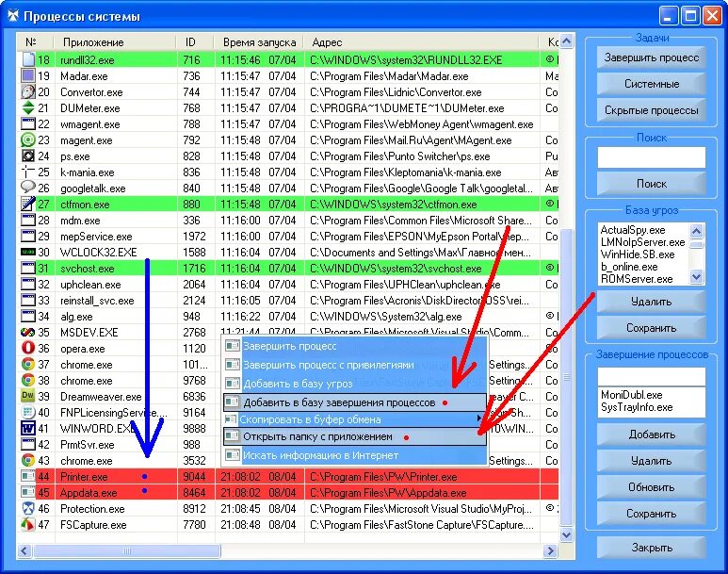This screenshot has width=728, height=574.
Task: Click the threat list scroll-down arrow
Action: click(x=696, y=277)
